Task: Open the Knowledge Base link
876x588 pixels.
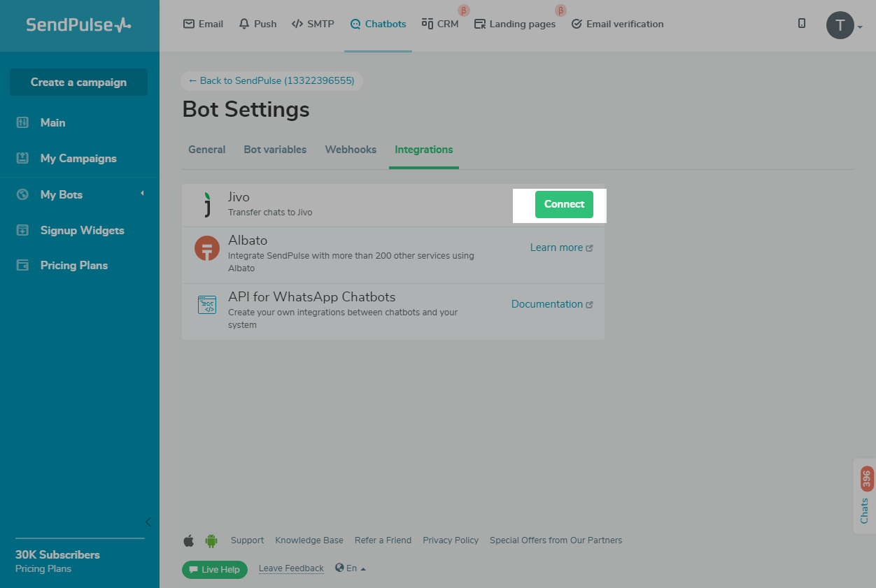Action: 309,540
